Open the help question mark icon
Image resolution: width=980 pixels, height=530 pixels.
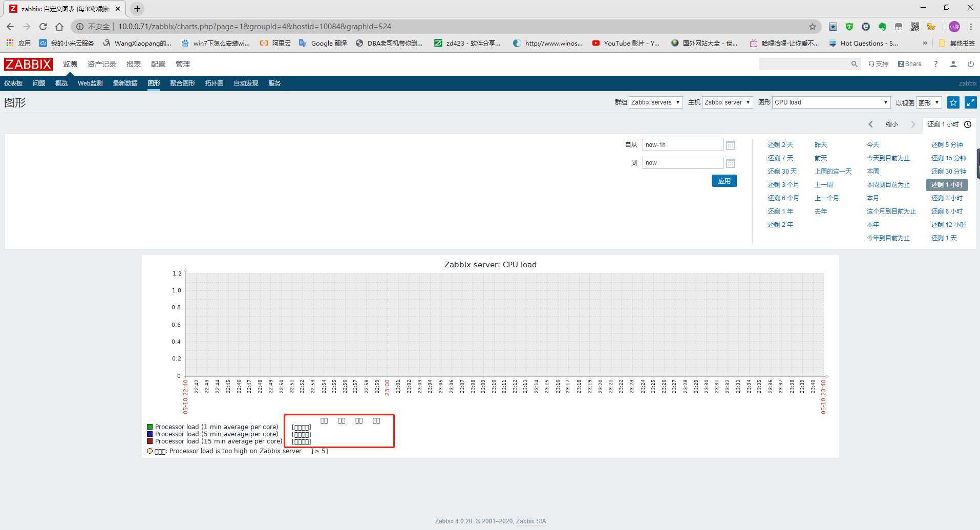(935, 64)
